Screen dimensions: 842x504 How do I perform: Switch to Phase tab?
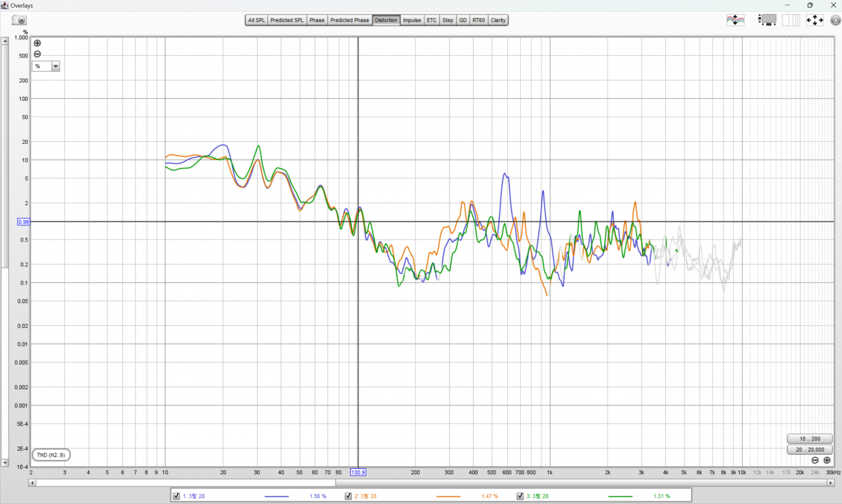pos(317,20)
